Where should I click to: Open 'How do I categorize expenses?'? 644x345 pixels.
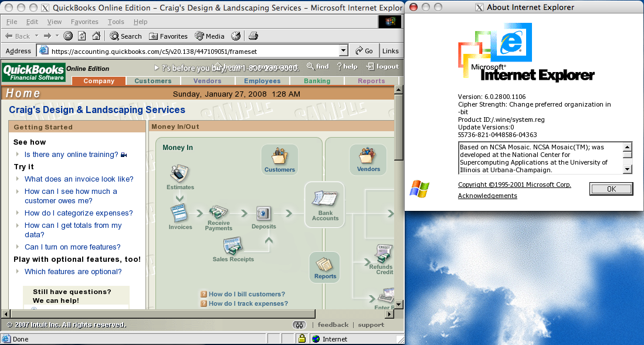click(x=79, y=213)
